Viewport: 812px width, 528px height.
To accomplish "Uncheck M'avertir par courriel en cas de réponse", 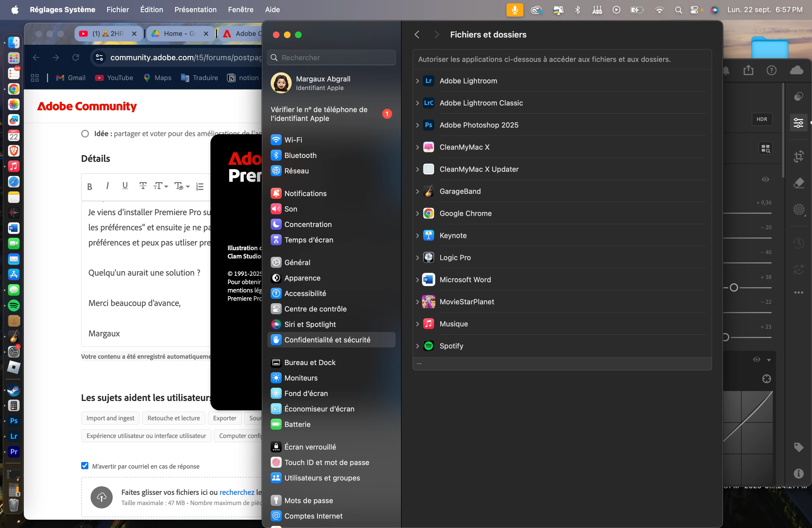I will tap(85, 466).
